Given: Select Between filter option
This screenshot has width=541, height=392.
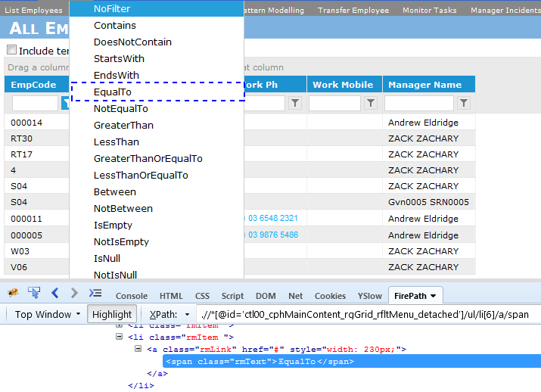Looking at the screenshot, I should (157, 191).
